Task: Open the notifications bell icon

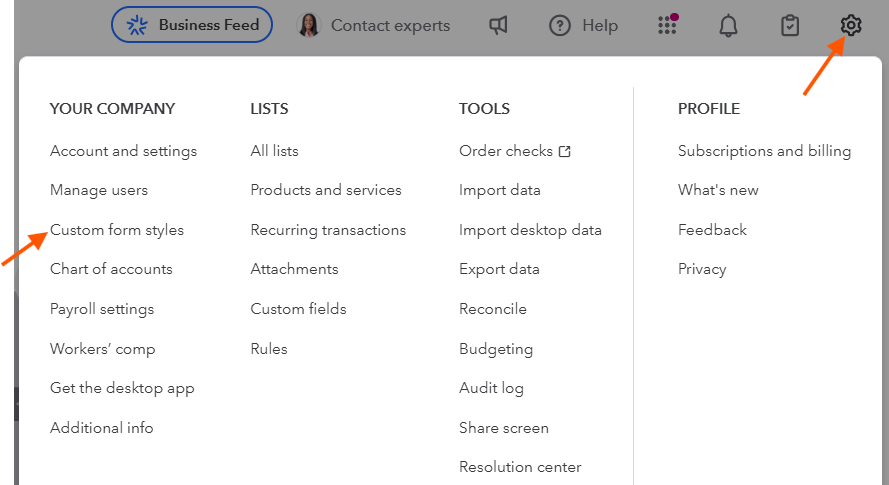Action: point(729,26)
